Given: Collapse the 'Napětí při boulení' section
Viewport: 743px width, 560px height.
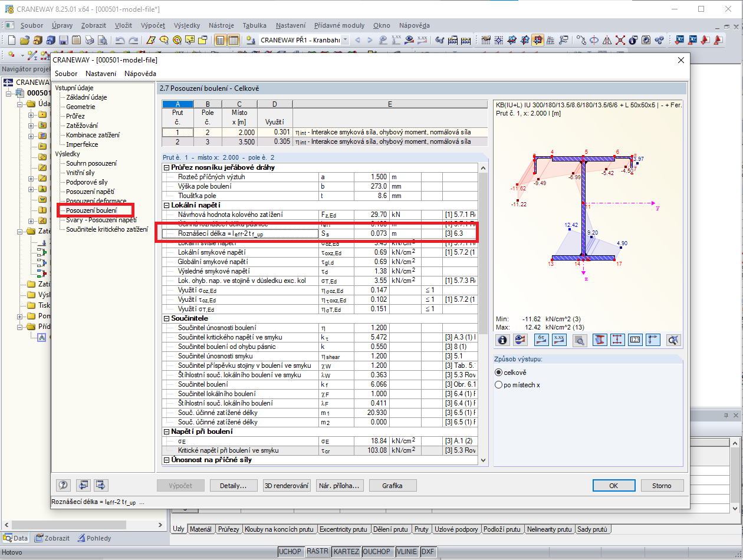Looking at the screenshot, I should [x=166, y=431].
